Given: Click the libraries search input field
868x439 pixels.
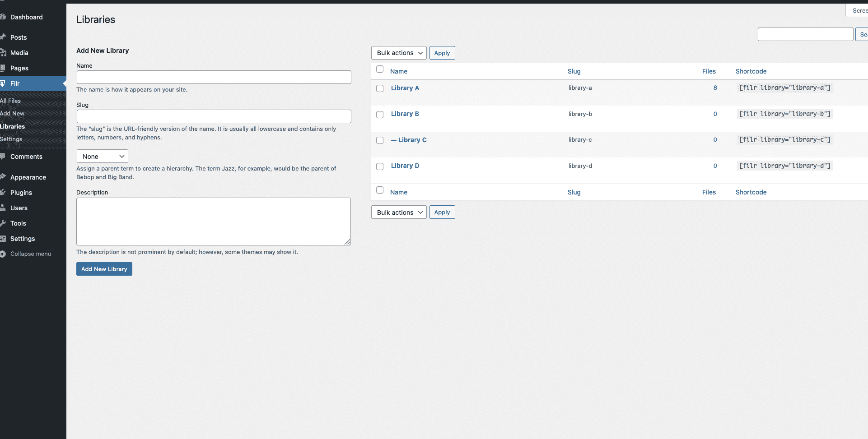Looking at the screenshot, I should (x=806, y=34).
